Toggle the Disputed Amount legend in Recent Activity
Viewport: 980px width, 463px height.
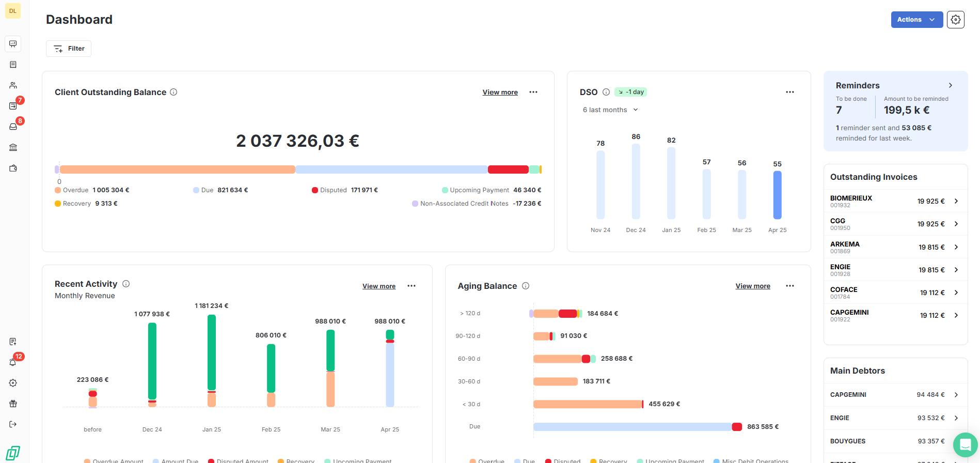[x=238, y=460]
